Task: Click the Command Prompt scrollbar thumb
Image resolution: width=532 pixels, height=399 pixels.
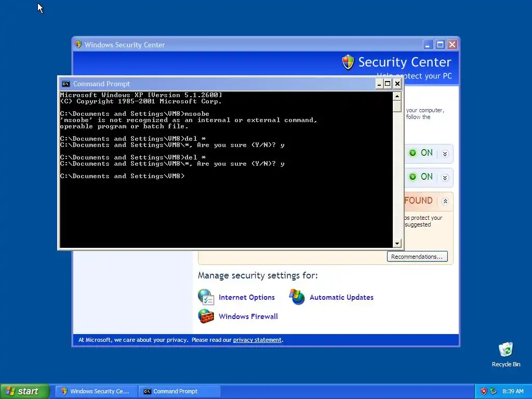Action: pos(397,106)
